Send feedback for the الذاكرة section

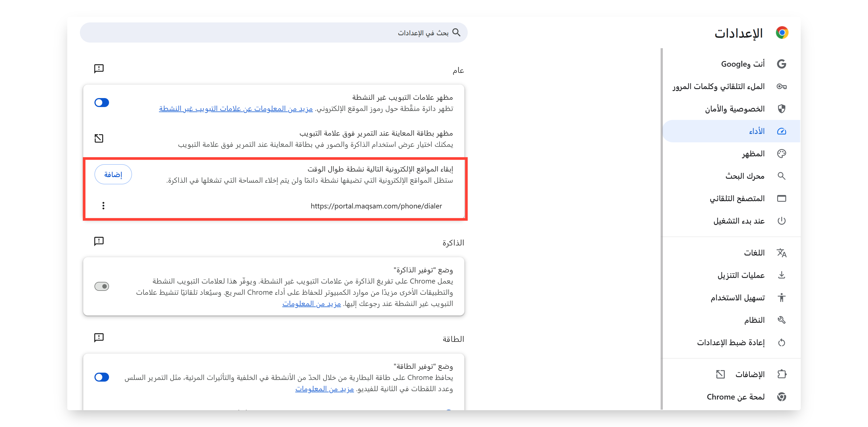[x=99, y=241]
